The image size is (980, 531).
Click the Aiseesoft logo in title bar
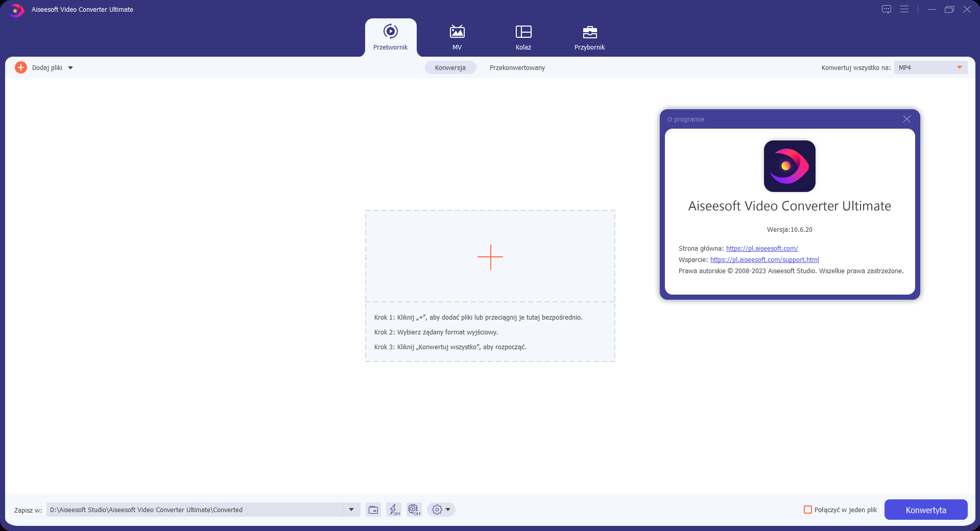tap(16, 10)
